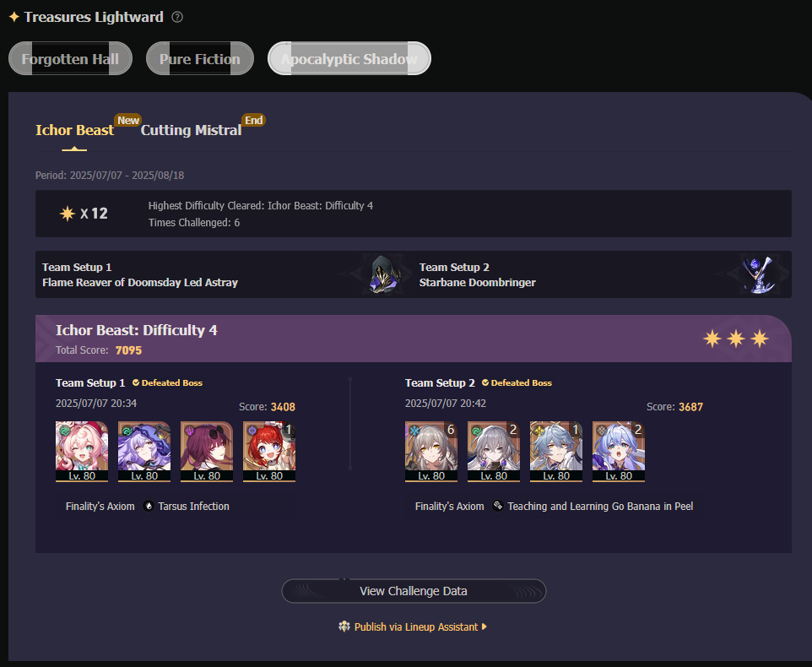Select the Apocalyptic Shadow mode button
Screen dimensions: 812x667
pyautogui.click(x=349, y=58)
